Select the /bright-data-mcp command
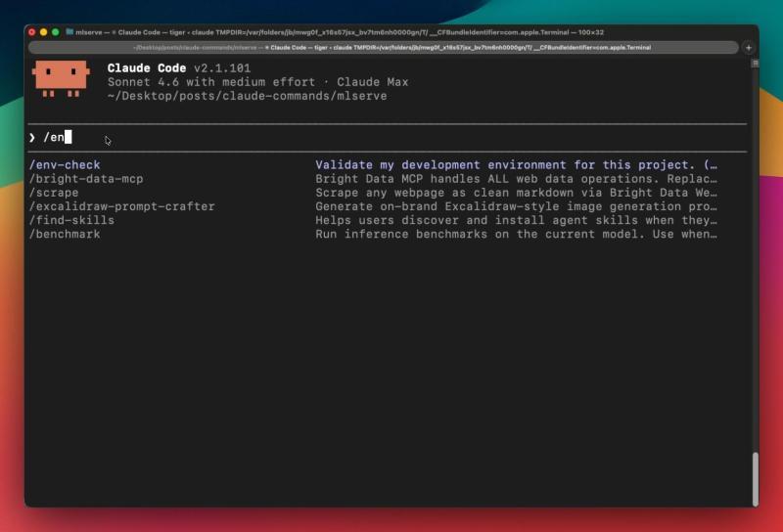The image size is (783, 532). point(86,179)
